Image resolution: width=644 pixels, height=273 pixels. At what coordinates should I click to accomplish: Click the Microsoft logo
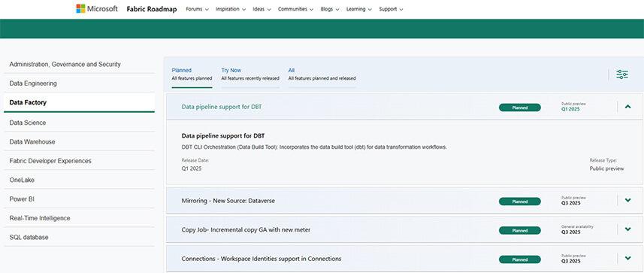[97, 8]
